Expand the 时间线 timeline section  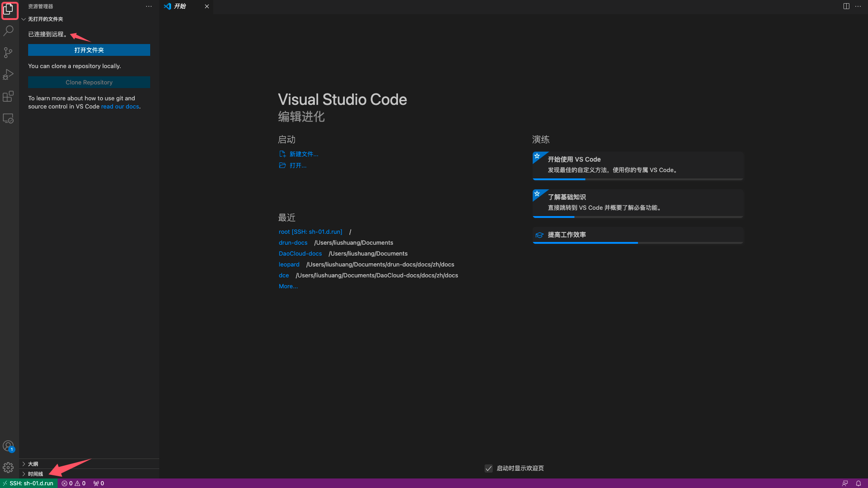point(35,474)
